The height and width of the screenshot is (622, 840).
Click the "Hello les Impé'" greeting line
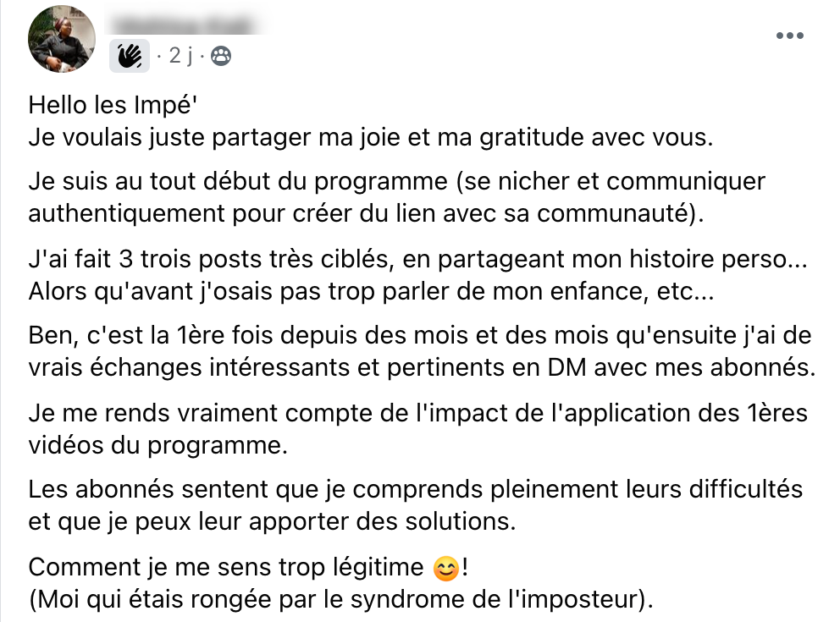click(113, 105)
